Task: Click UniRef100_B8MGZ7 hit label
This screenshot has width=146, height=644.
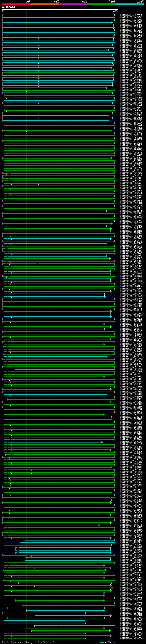Action: click(131, 123)
